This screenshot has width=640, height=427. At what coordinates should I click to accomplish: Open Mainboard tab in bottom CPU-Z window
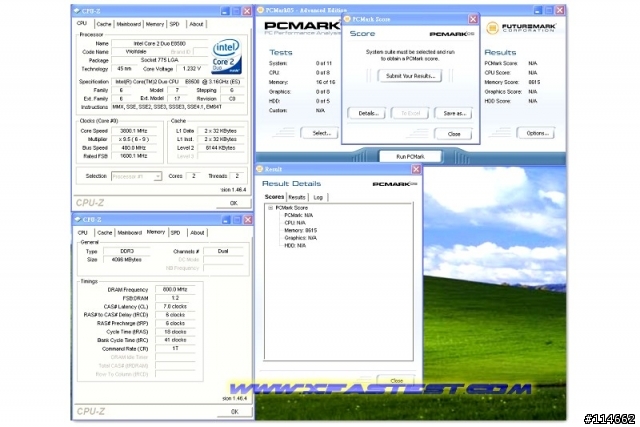[130, 233]
